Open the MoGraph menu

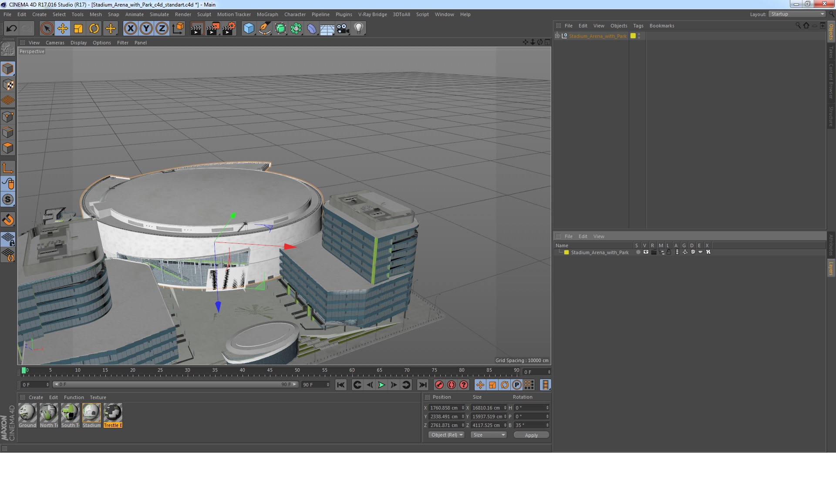(267, 14)
